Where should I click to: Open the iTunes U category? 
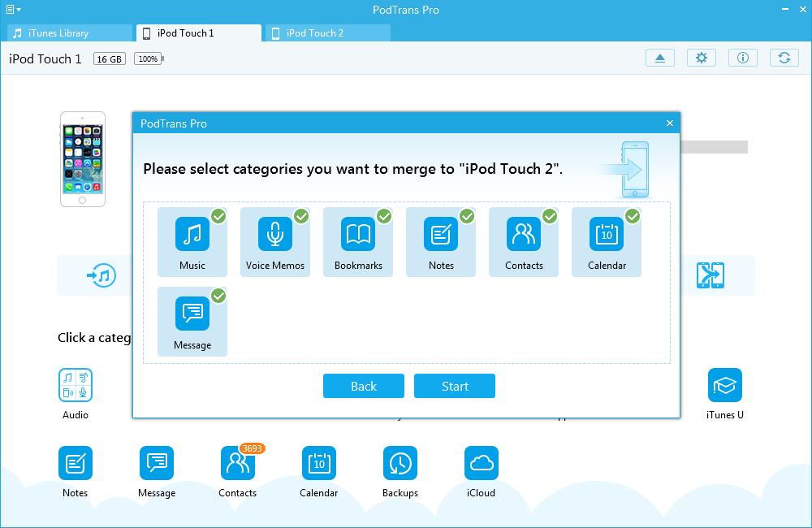click(x=725, y=394)
